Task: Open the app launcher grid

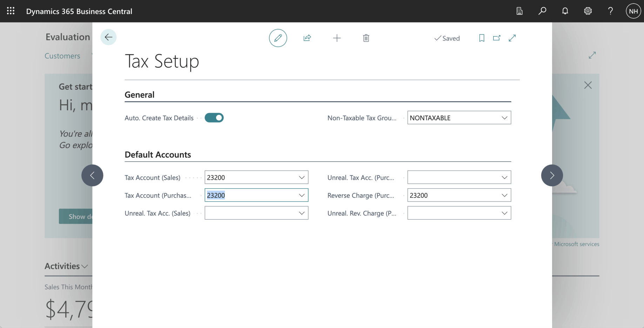Action: (11, 11)
